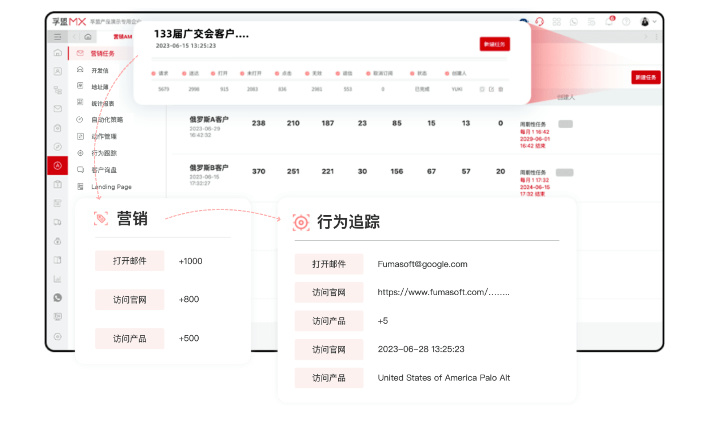
Task: Click the home icon in left sidebar
Action: pos(58,53)
